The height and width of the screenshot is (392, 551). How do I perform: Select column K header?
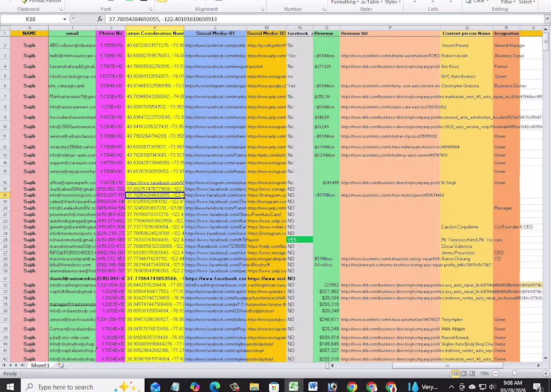click(x=155, y=28)
